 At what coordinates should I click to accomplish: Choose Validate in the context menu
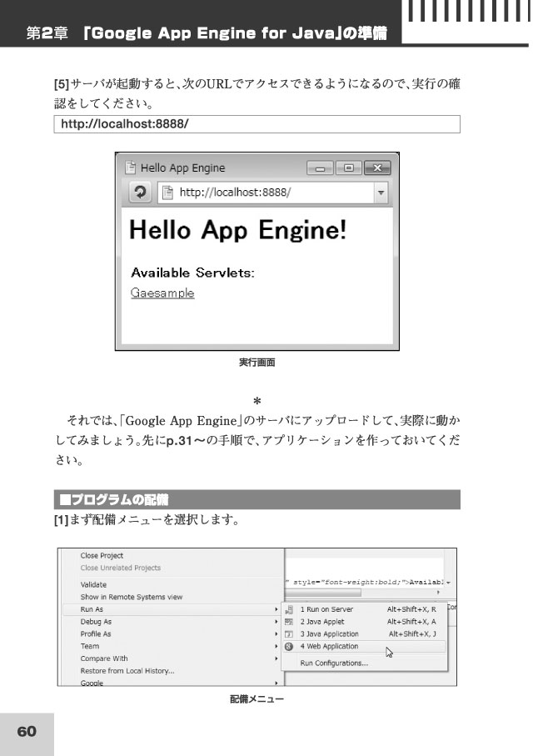coord(93,585)
